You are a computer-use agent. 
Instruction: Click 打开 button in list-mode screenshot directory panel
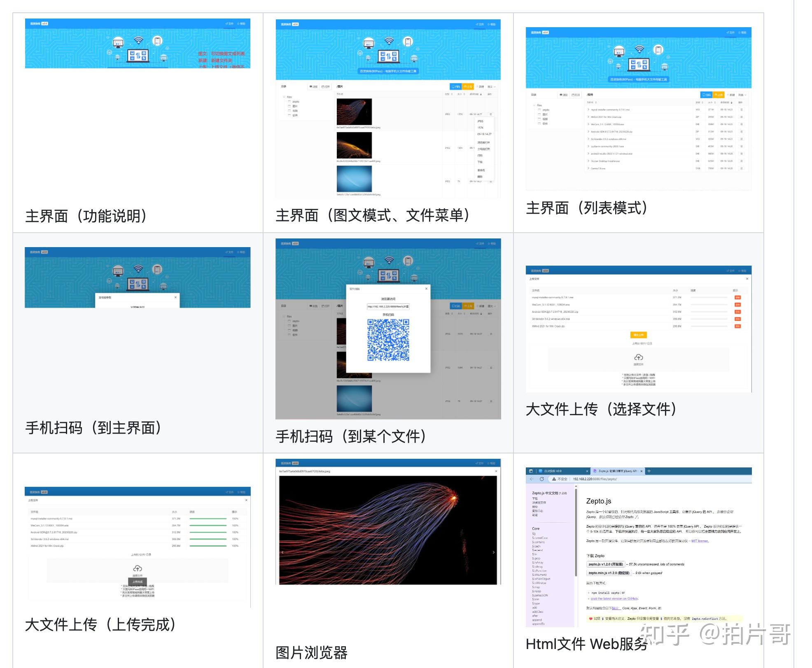click(x=576, y=95)
